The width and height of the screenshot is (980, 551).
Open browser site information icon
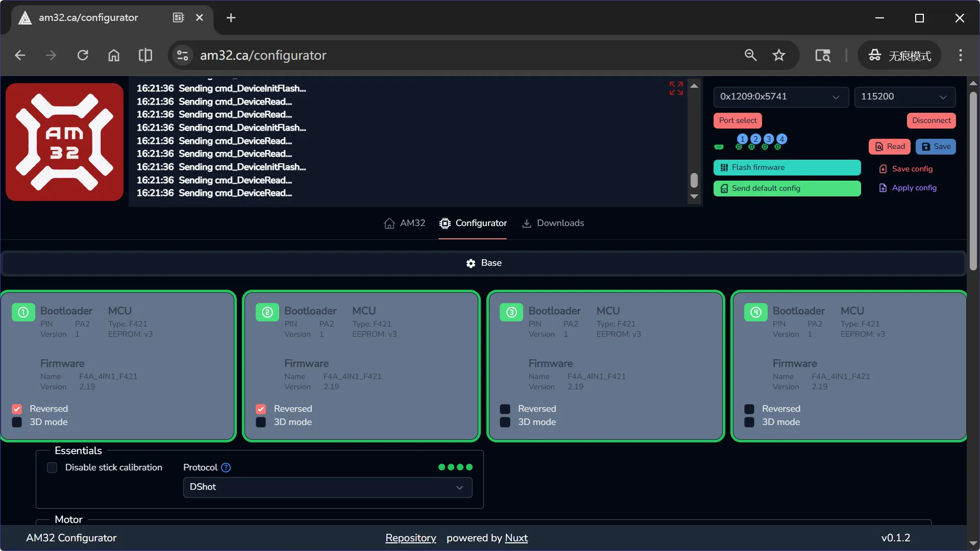coord(182,55)
